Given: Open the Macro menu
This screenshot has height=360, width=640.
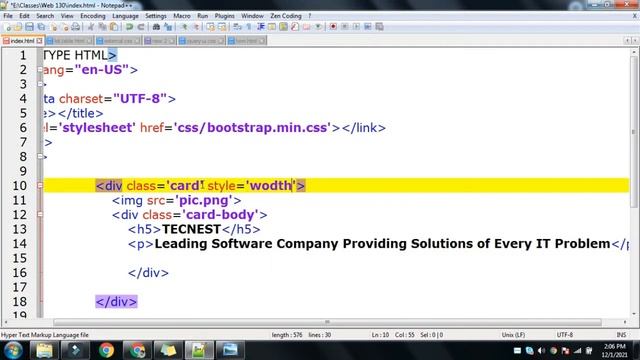Looking at the screenshot, I should 182,16.
